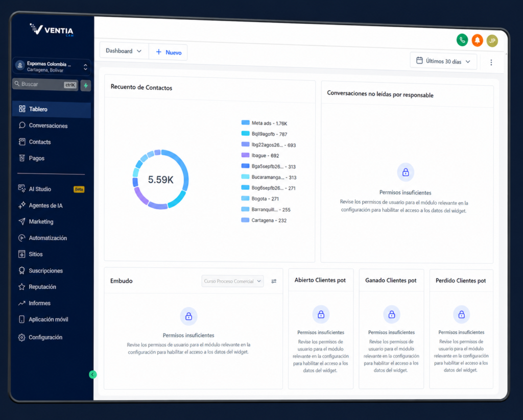Click the Buscar search field
This screenshot has height=420, width=523.
tap(45, 84)
